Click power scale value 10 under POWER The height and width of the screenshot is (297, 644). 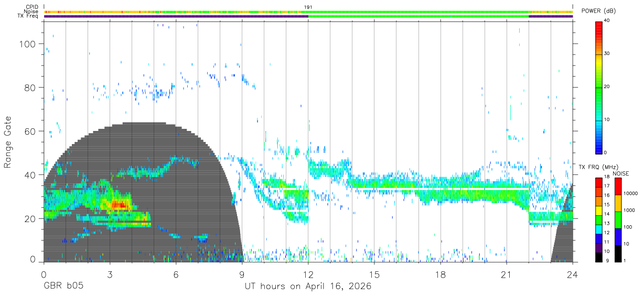pos(608,120)
